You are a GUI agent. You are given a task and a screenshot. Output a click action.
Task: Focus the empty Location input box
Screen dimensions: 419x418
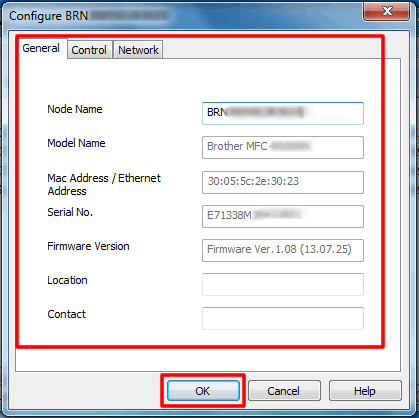click(283, 284)
